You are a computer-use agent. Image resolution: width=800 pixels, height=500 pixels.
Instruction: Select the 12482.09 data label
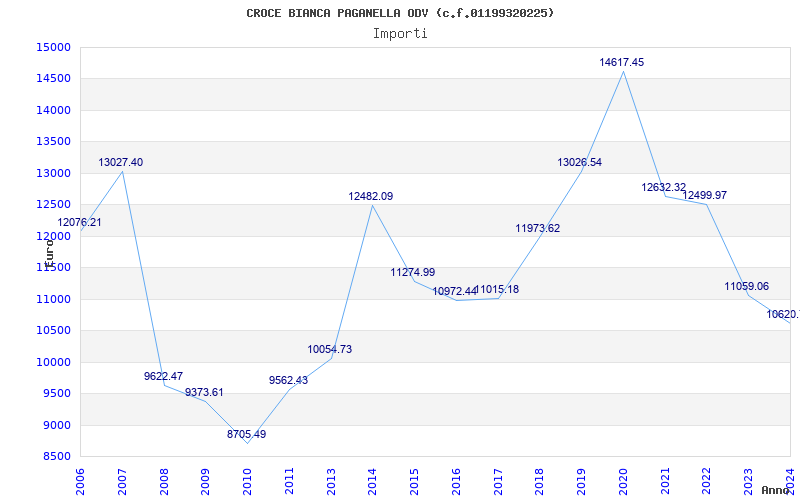(371, 196)
